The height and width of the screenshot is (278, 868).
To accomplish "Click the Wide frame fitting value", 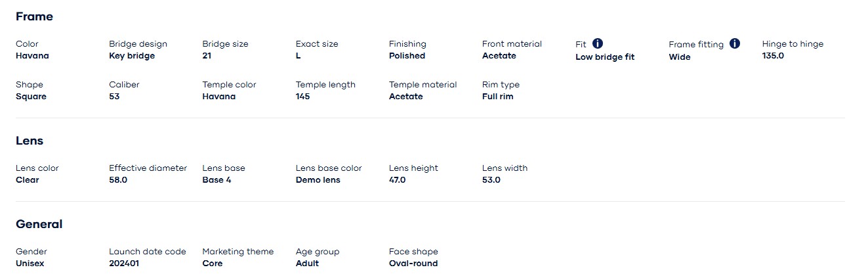I will pos(680,57).
